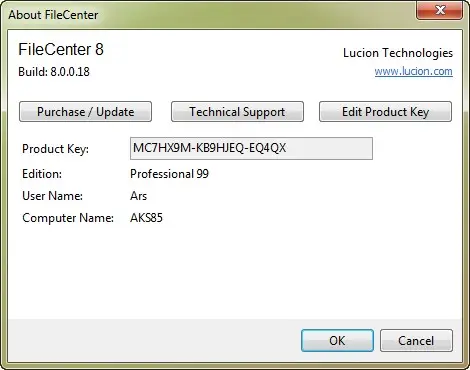Click the Edition: label
The height and width of the screenshot is (370, 470).
[x=42, y=174]
